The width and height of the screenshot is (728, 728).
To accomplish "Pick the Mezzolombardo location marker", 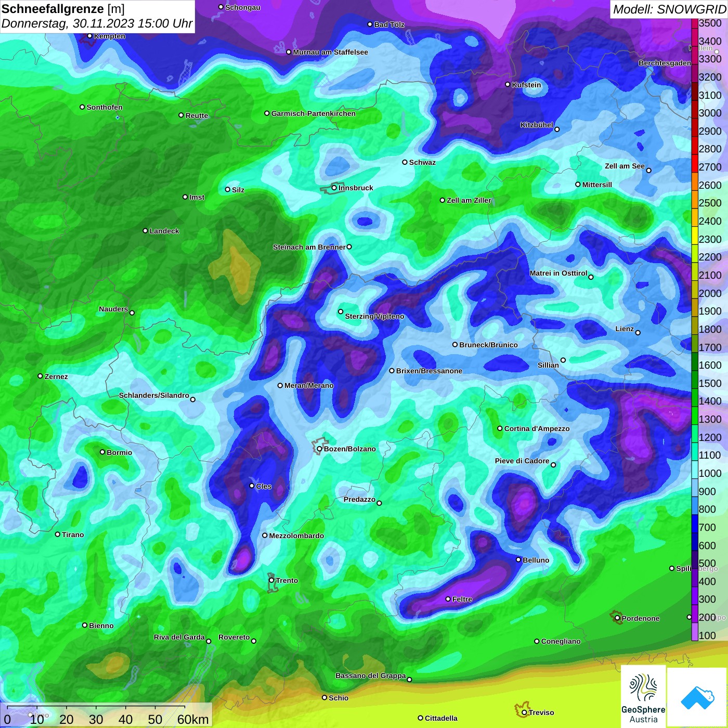I will 265,535.
